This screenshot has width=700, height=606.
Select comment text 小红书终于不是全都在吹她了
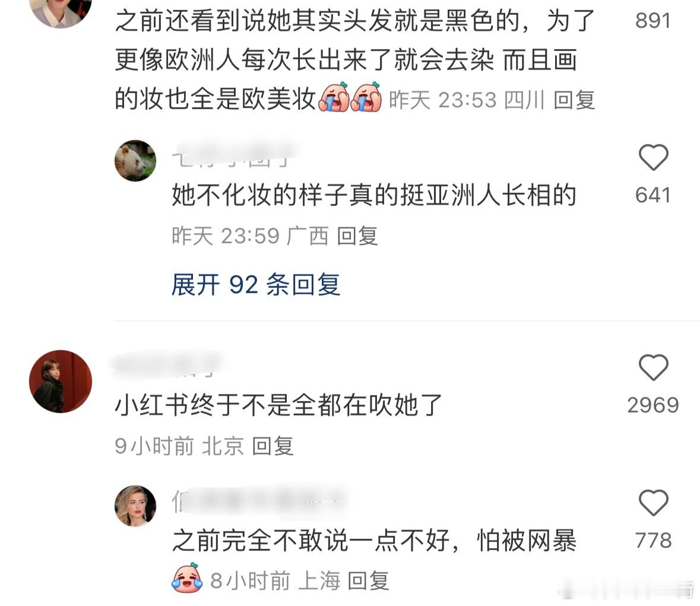pos(278,405)
